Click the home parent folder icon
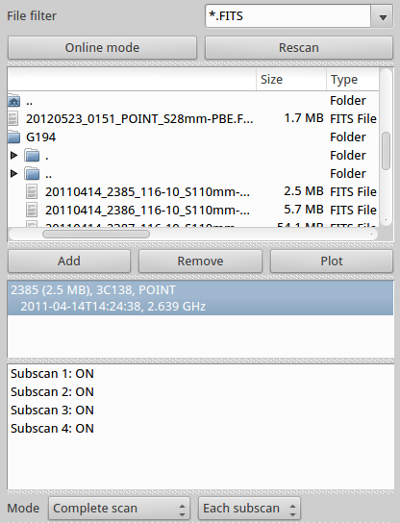The width and height of the screenshot is (400, 523). pos(14,101)
